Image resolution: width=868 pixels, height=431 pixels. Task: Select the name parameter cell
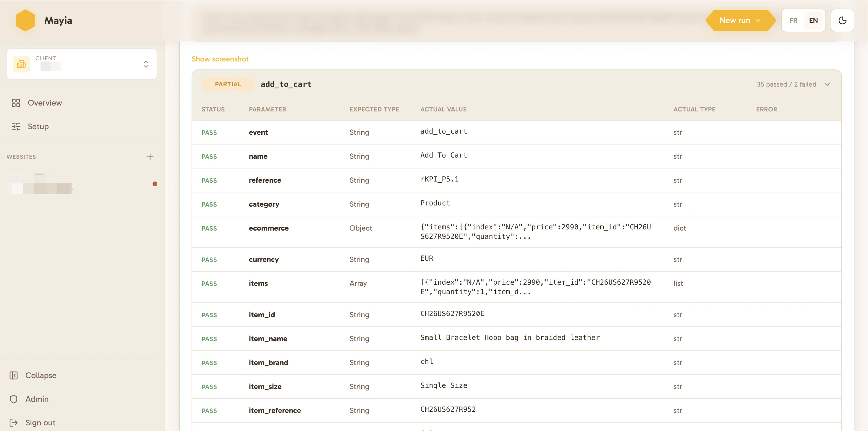[x=258, y=156]
